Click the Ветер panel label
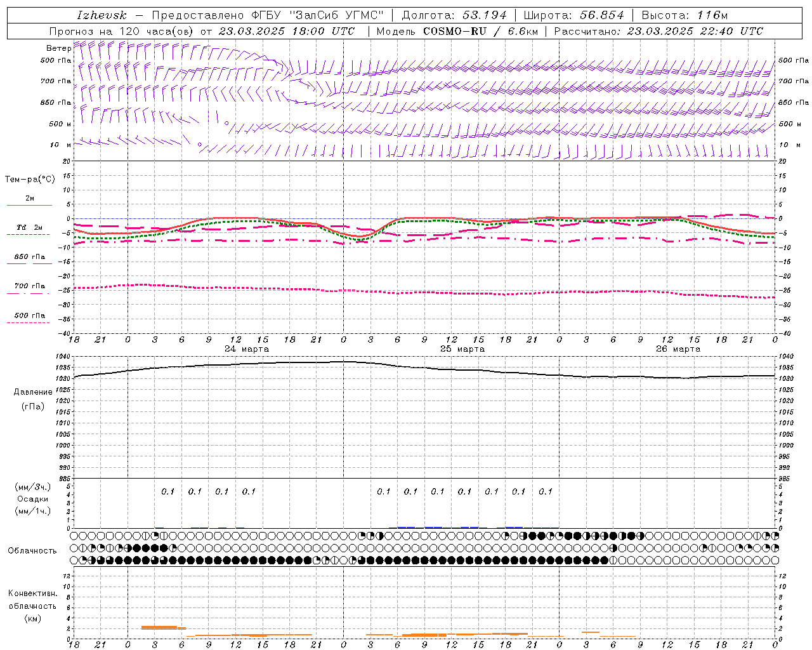 tap(58, 48)
